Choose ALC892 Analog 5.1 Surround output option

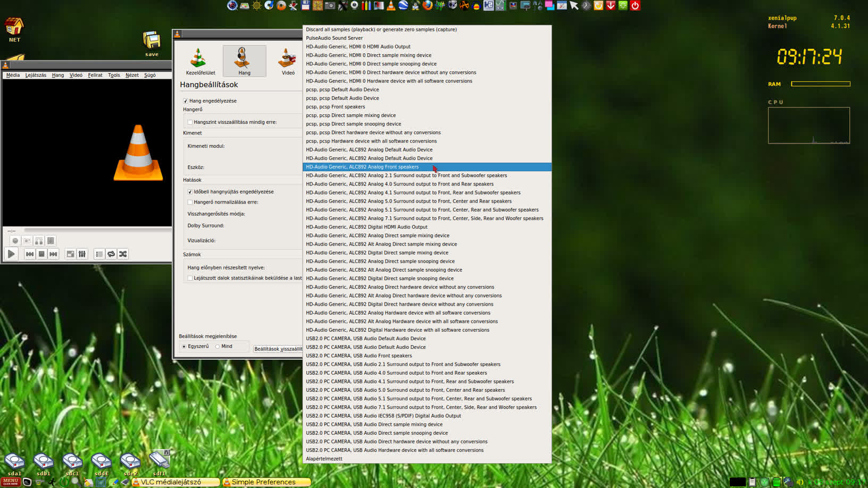[x=427, y=210]
